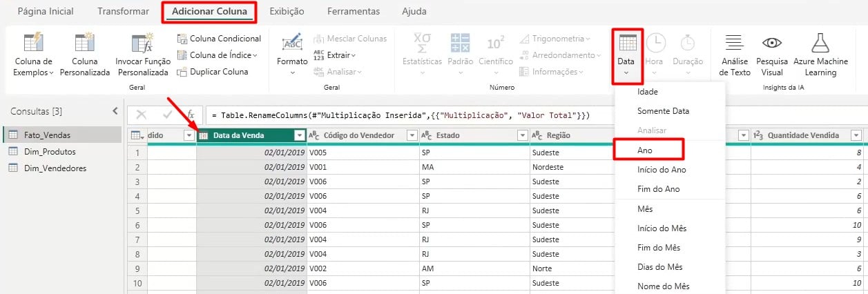Select Adicionar Coluna tab
The image size is (868, 294).
tap(209, 12)
